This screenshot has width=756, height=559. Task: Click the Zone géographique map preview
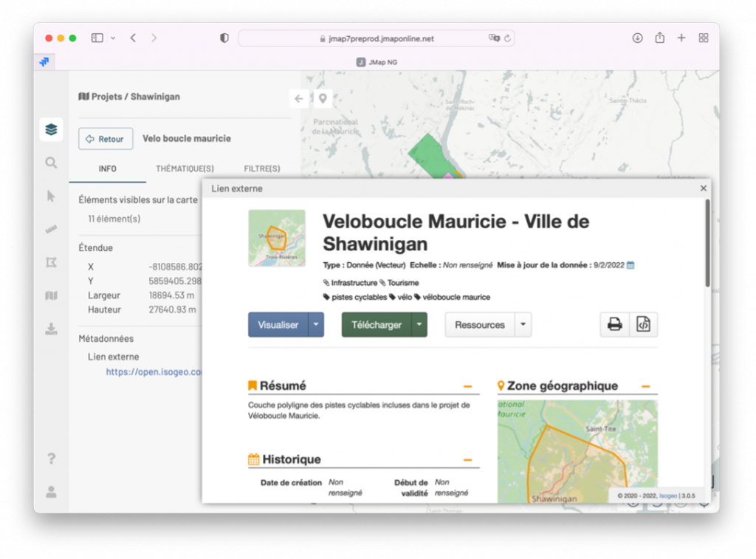577,451
